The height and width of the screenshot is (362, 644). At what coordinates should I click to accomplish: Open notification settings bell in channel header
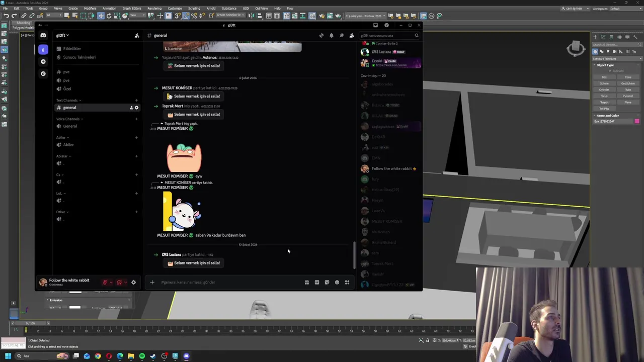(332, 35)
